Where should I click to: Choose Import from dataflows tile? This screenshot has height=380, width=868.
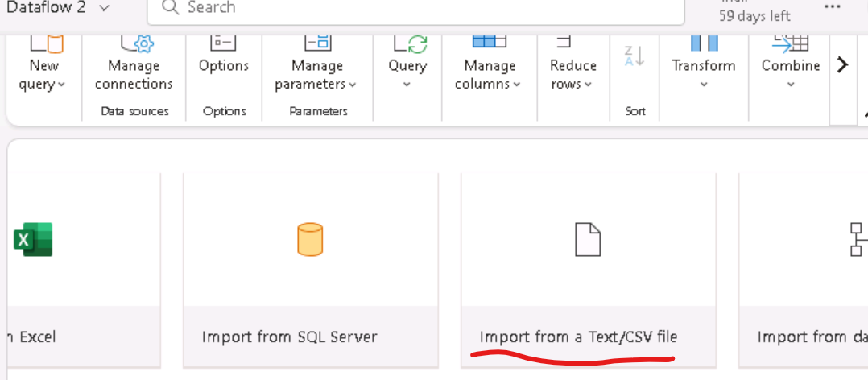click(x=804, y=271)
